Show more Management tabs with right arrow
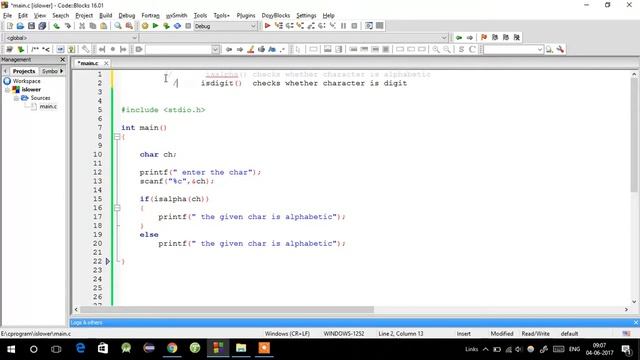 coord(62,71)
